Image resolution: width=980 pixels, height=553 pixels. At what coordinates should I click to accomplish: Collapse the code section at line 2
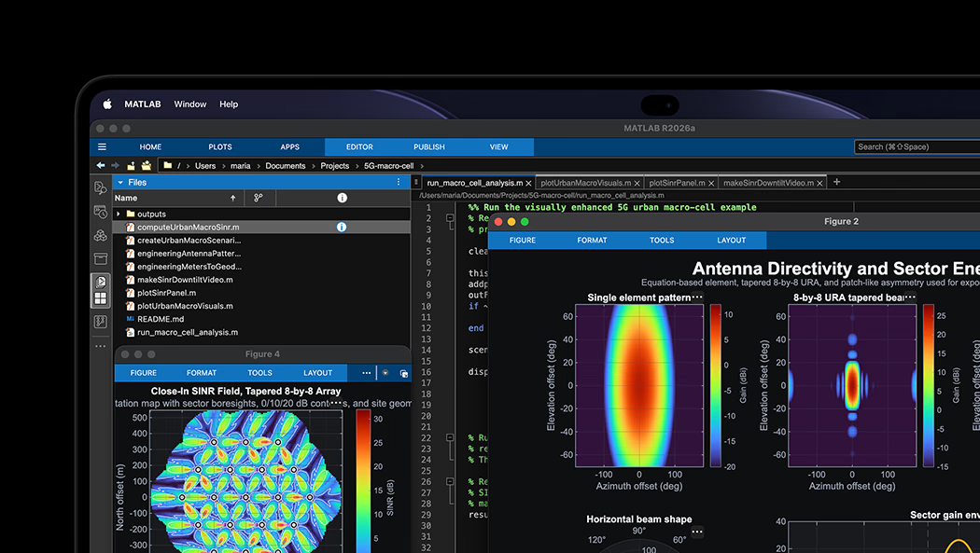coord(450,218)
